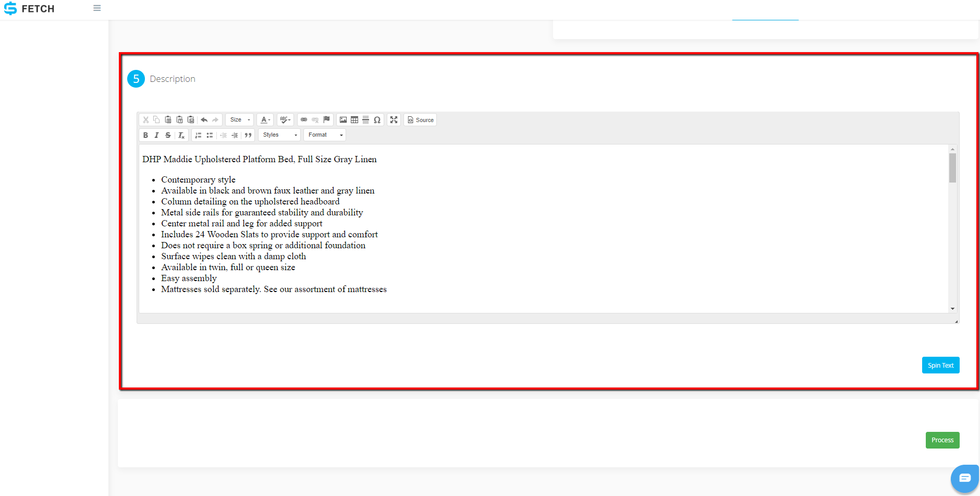This screenshot has width=980, height=496.
Task: Redo the last undone edit
Action: (x=215, y=120)
